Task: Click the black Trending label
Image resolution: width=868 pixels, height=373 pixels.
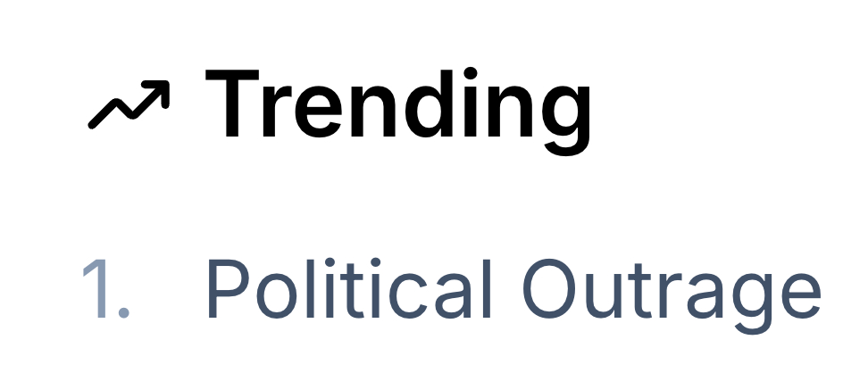Action: tap(397, 104)
